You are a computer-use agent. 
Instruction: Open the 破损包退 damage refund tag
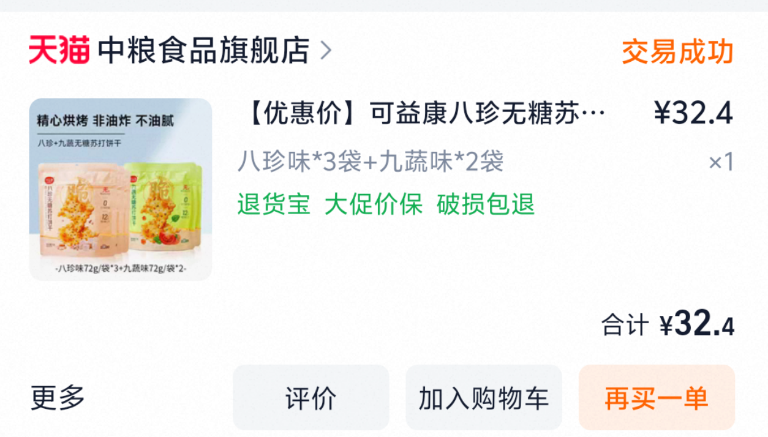pos(485,204)
